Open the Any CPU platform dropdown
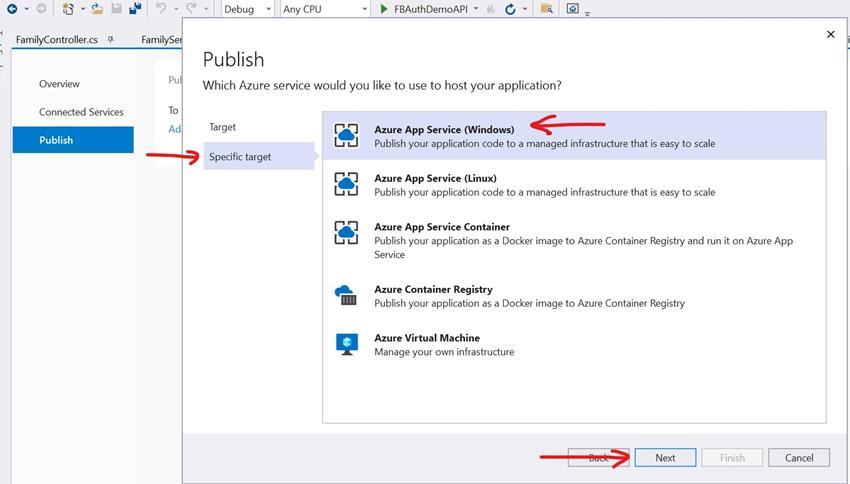Image resolution: width=850 pixels, height=484 pixels. (325, 9)
